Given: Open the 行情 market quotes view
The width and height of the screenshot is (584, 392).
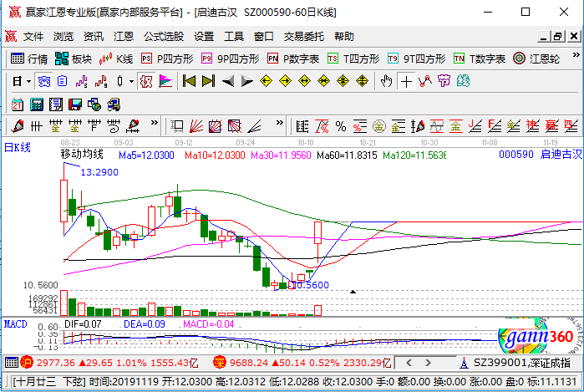Looking at the screenshot, I should 29,59.
